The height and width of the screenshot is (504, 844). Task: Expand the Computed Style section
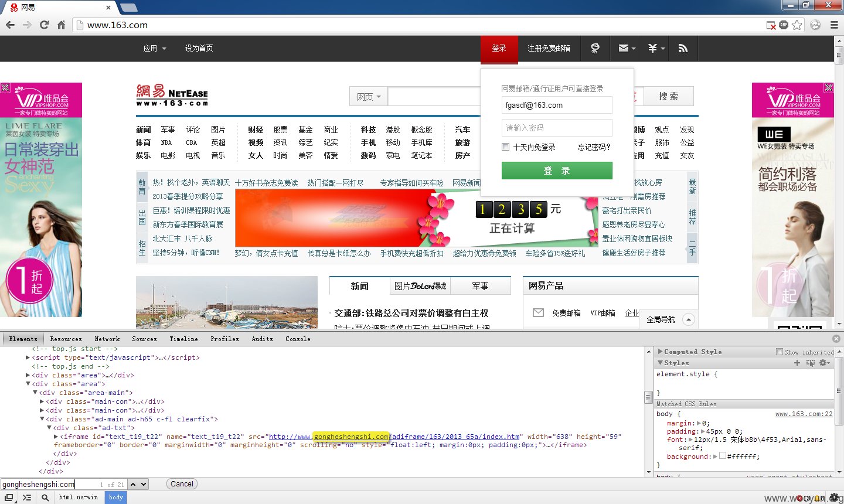[661, 352]
